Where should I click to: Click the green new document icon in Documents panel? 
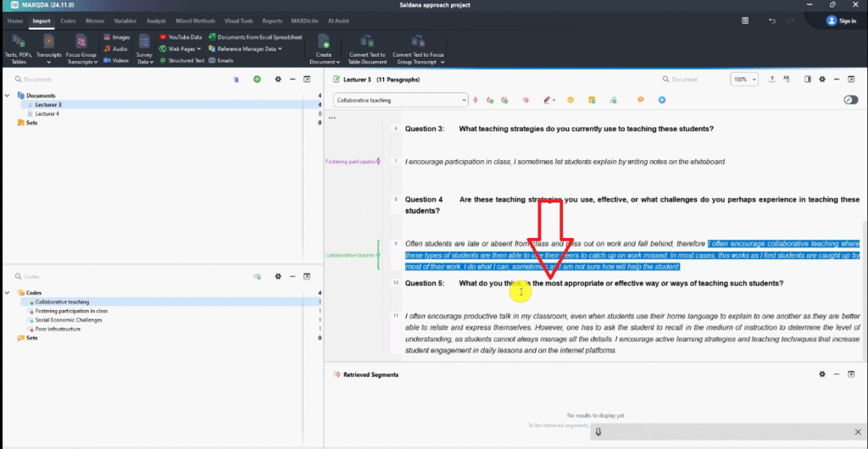[x=257, y=79]
